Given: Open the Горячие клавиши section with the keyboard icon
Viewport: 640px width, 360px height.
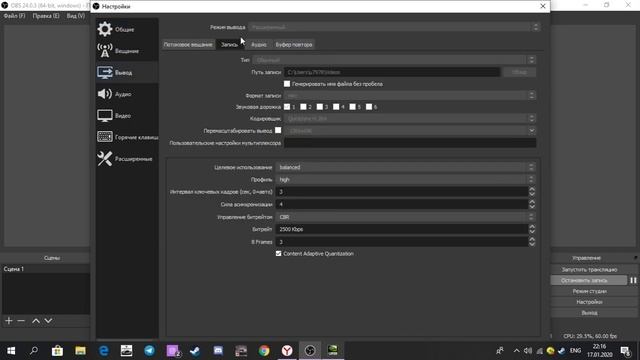Looking at the screenshot, I should 127,137.
